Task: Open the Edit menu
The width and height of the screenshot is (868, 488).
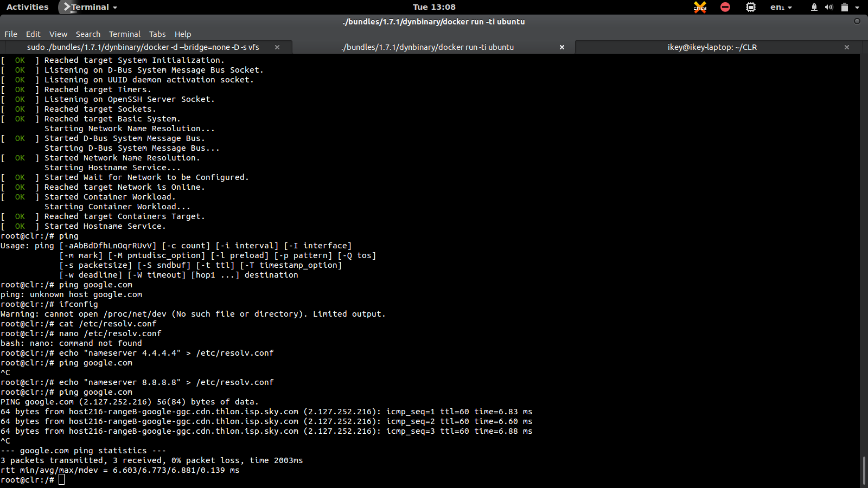Action: (x=33, y=34)
